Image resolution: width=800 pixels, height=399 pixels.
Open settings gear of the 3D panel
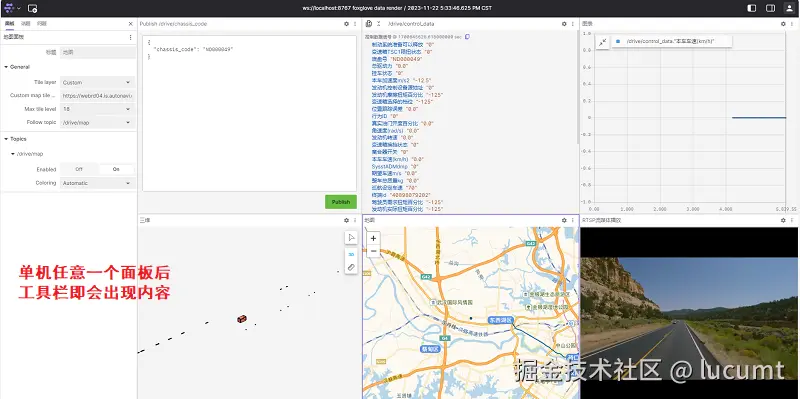(346, 220)
